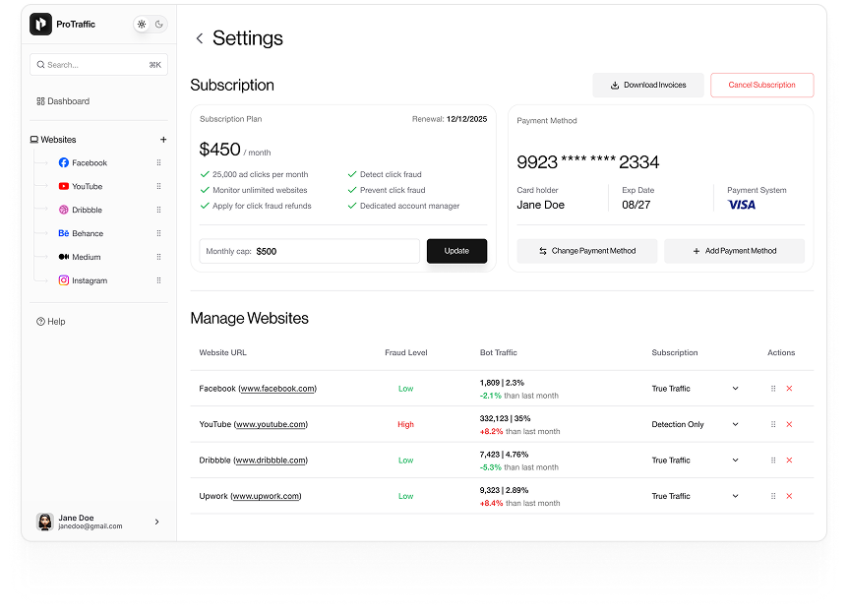Add a website with the plus icon

coord(163,140)
